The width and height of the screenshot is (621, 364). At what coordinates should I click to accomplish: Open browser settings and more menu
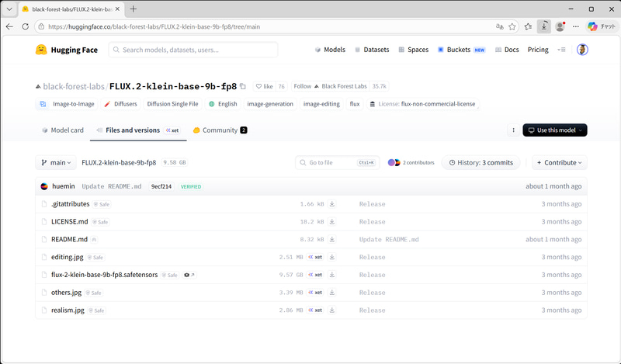[x=575, y=26]
